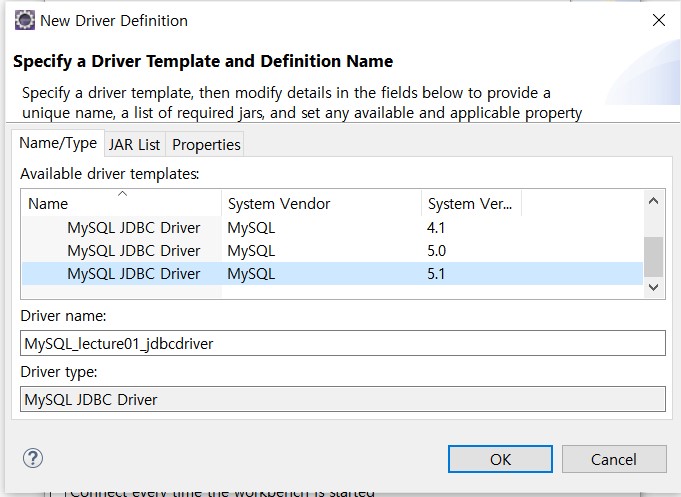Click MySQL vendor cell in 5.0 row
This screenshot has height=497, width=681.
pos(251,251)
